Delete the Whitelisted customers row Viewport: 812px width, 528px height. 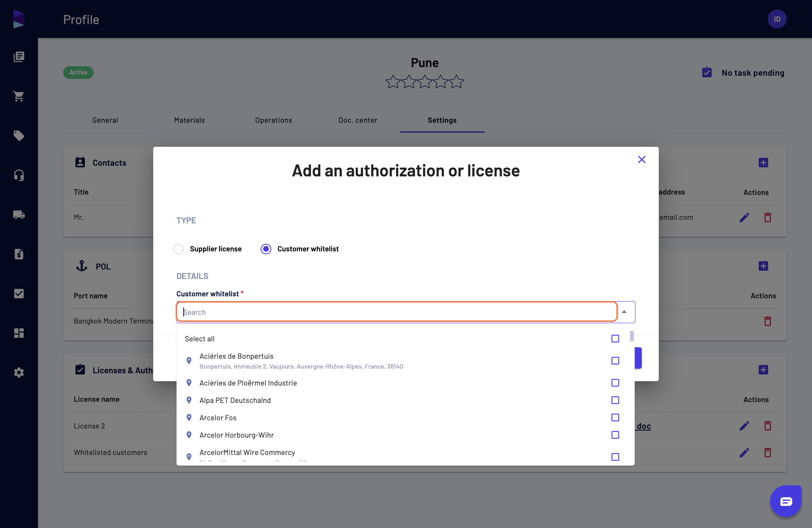tap(768, 453)
